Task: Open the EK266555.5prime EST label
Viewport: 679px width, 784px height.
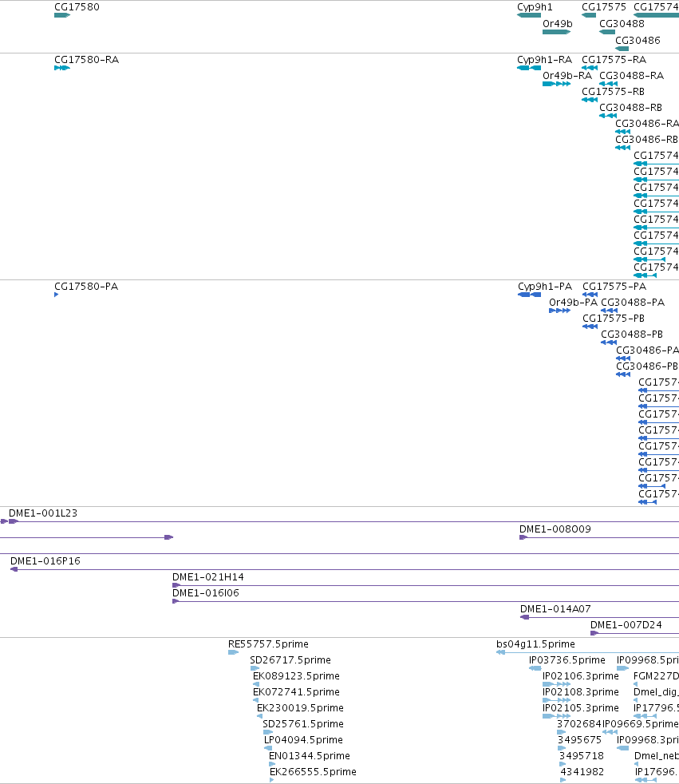Action: (x=314, y=772)
